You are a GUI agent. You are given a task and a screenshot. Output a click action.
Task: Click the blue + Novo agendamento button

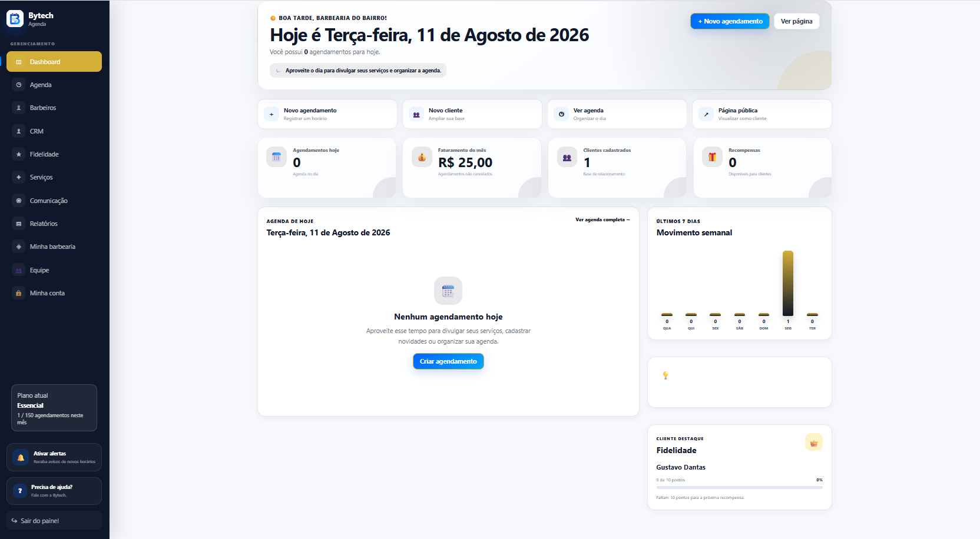click(730, 21)
